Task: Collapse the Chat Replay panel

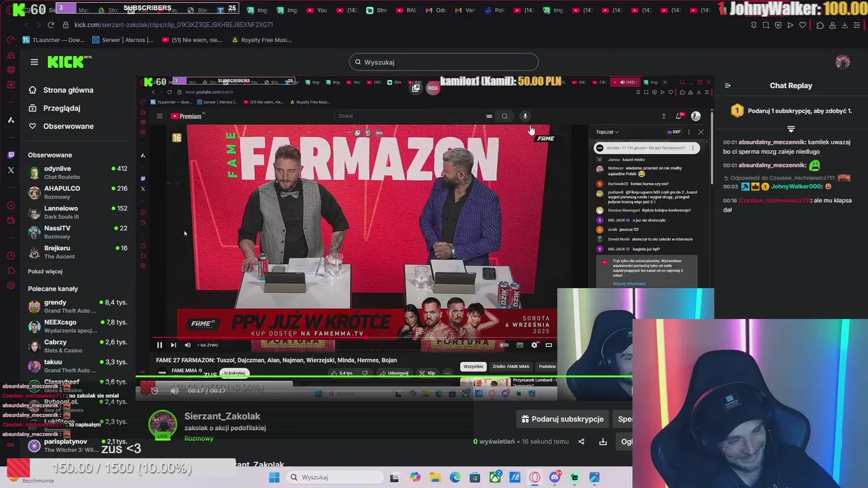Action: (x=728, y=85)
